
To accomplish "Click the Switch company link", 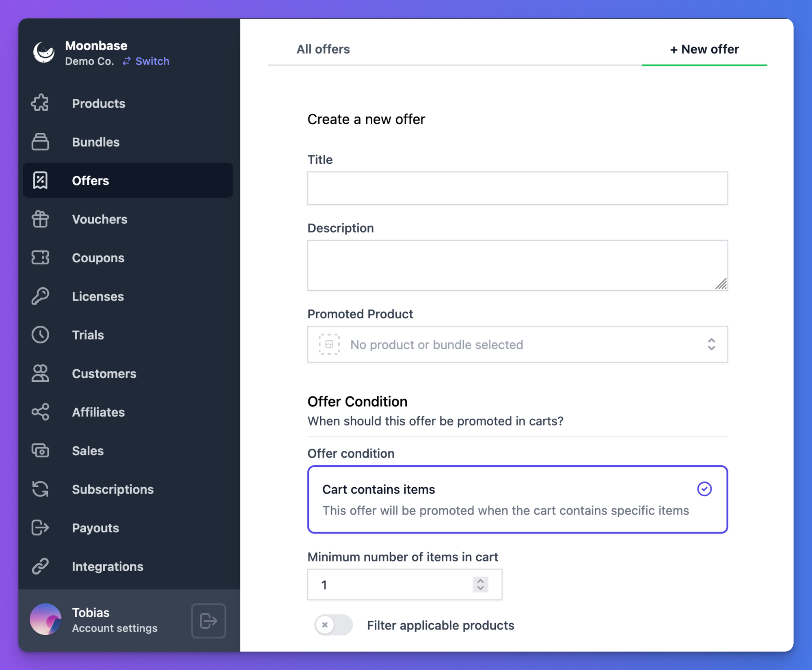I will coord(146,61).
